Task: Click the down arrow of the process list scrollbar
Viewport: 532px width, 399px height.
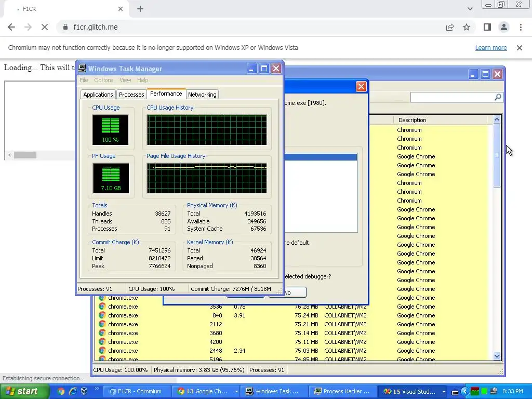Action: click(497, 356)
